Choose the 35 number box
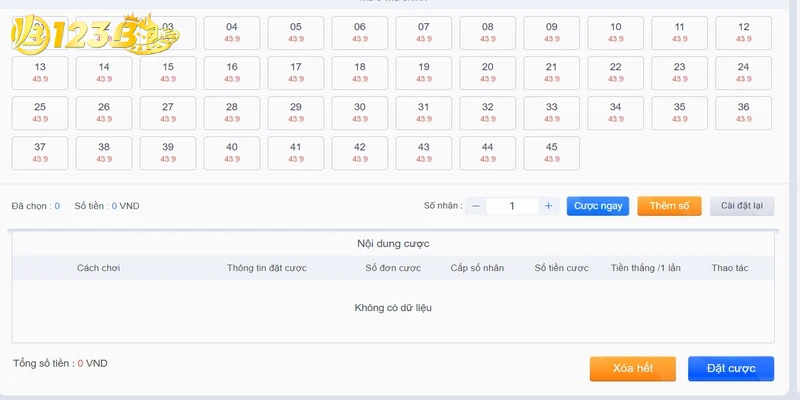Screen dimensions: 800x400 point(680,113)
